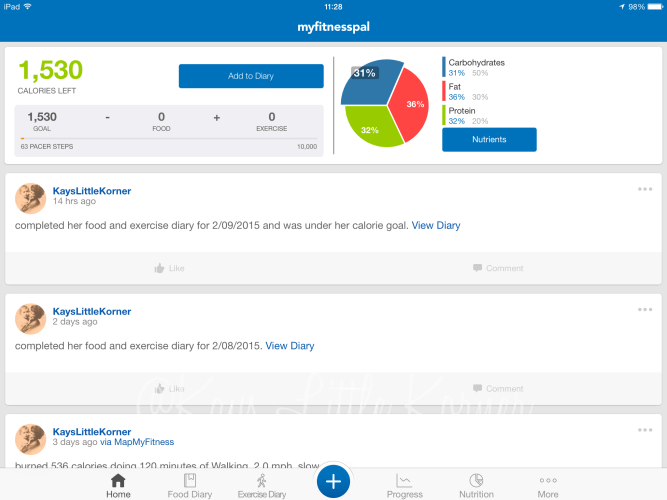Click the Nutrients button
This screenshot has width=667, height=500.
489,139
